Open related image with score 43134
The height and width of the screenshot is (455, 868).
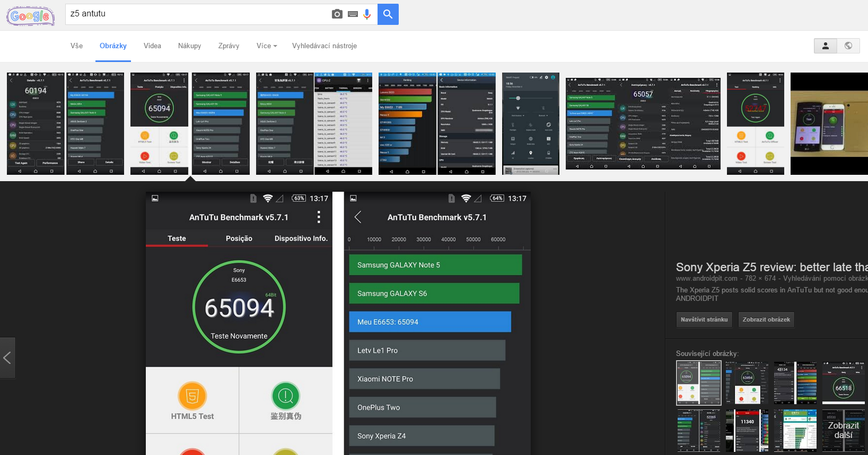pos(795,383)
